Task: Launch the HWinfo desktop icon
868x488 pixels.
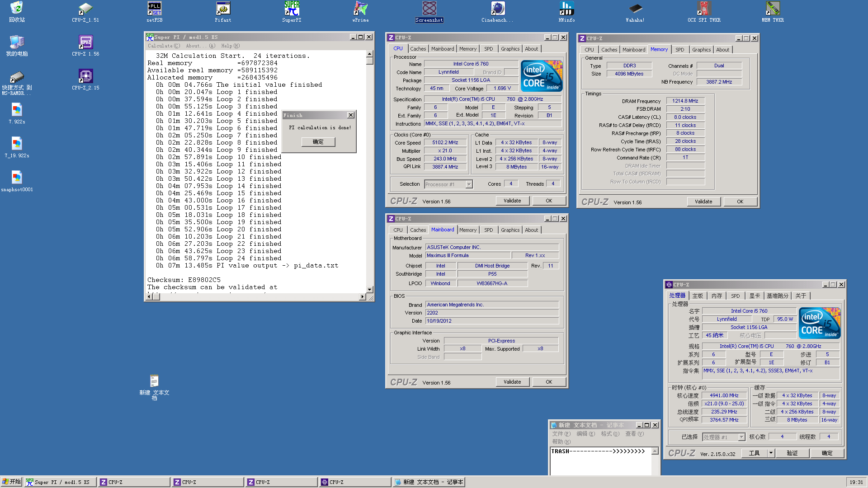Action: click(x=566, y=12)
